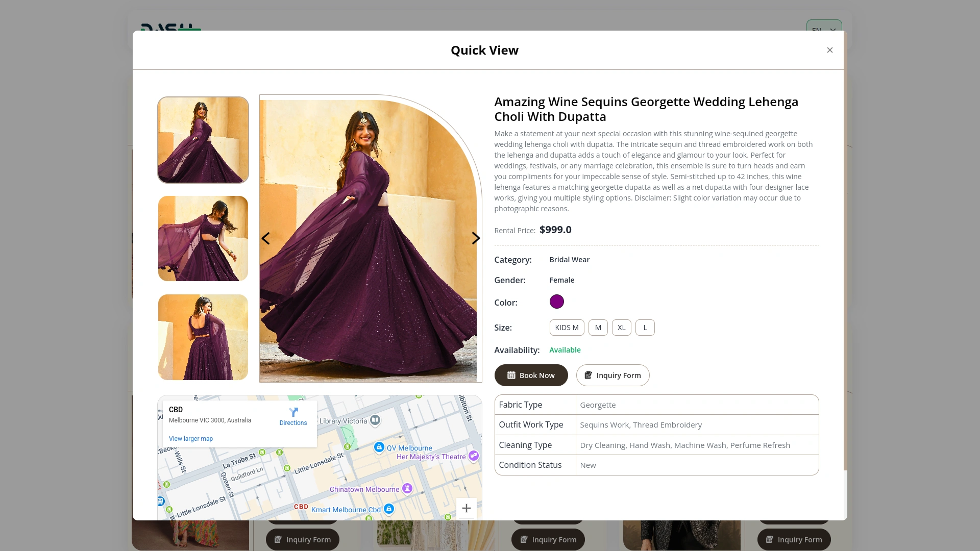Zoom in on the map with the plus button
The image size is (980, 551).
(x=466, y=508)
